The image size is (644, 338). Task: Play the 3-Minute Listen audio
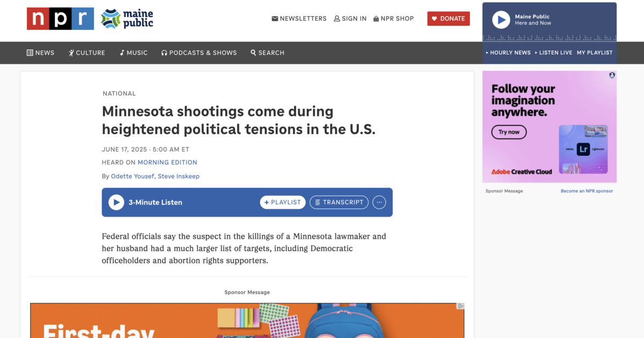(x=116, y=202)
